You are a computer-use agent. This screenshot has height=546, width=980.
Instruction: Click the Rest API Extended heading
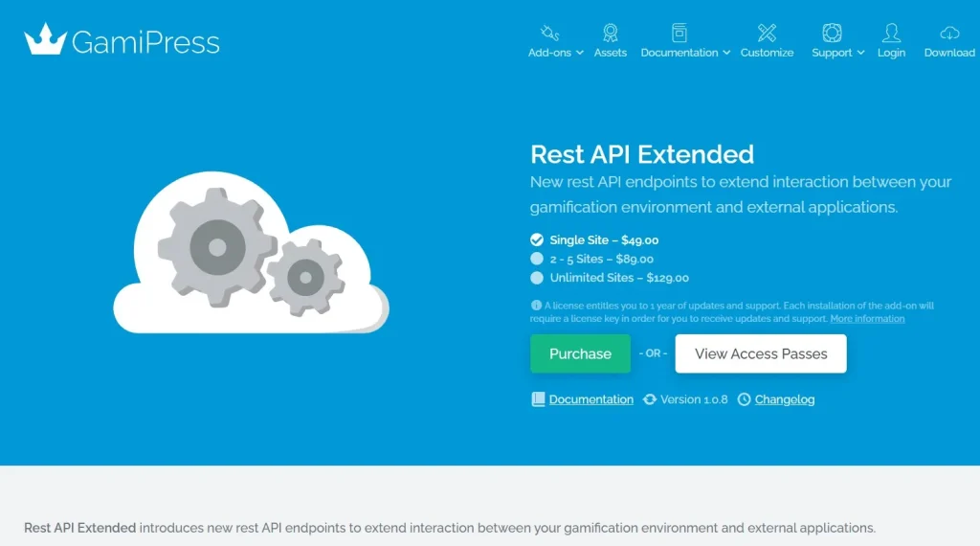point(642,154)
